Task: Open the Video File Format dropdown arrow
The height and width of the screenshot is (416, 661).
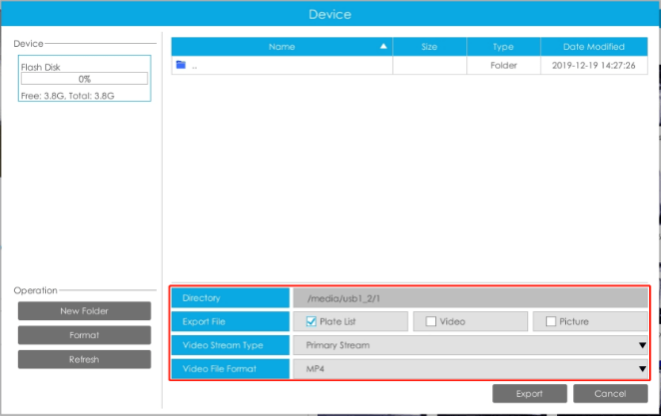Action: pyautogui.click(x=642, y=369)
